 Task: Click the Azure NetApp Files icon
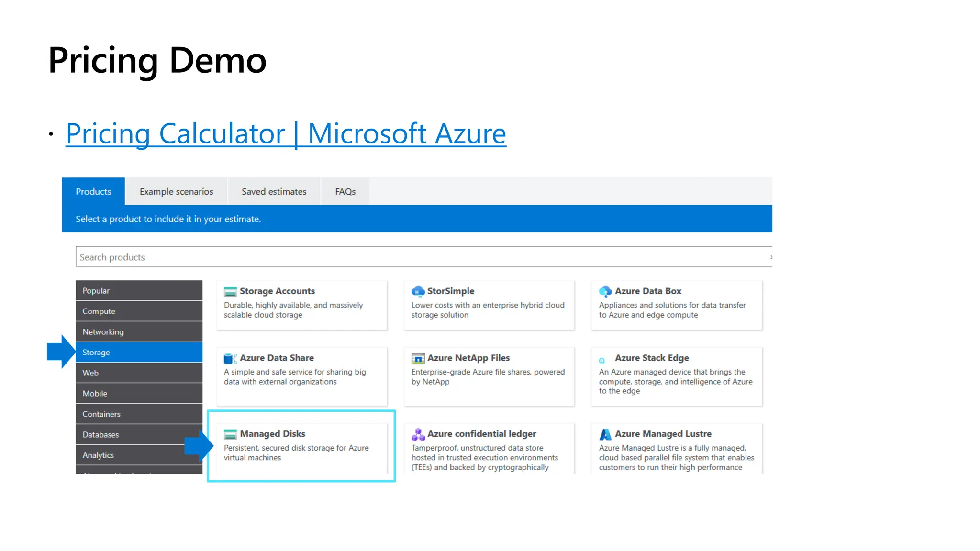pyautogui.click(x=418, y=358)
